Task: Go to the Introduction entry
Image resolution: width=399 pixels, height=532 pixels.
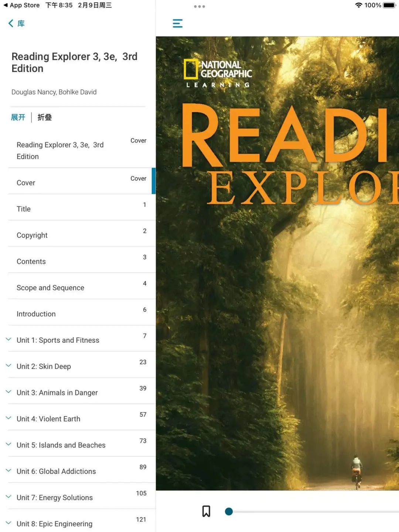Action: tap(82, 312)
